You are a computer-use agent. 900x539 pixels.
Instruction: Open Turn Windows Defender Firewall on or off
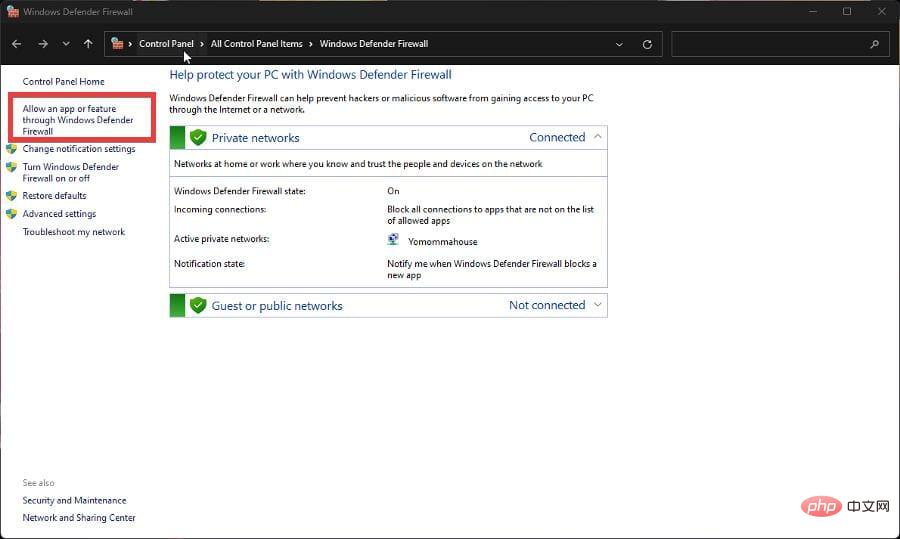point(71,172)
